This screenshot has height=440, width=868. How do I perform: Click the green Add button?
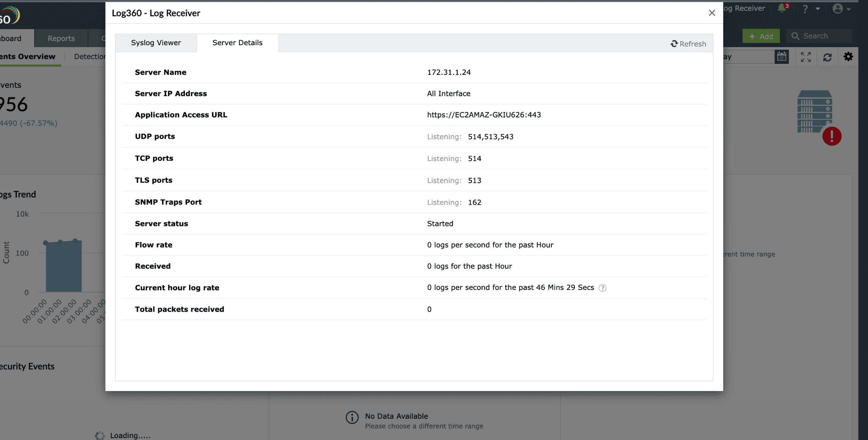pos(761,36)
